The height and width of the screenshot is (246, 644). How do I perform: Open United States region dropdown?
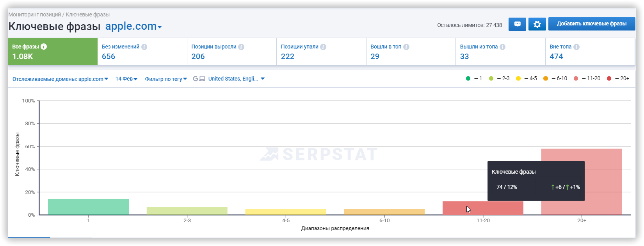[x=237, y=79]
